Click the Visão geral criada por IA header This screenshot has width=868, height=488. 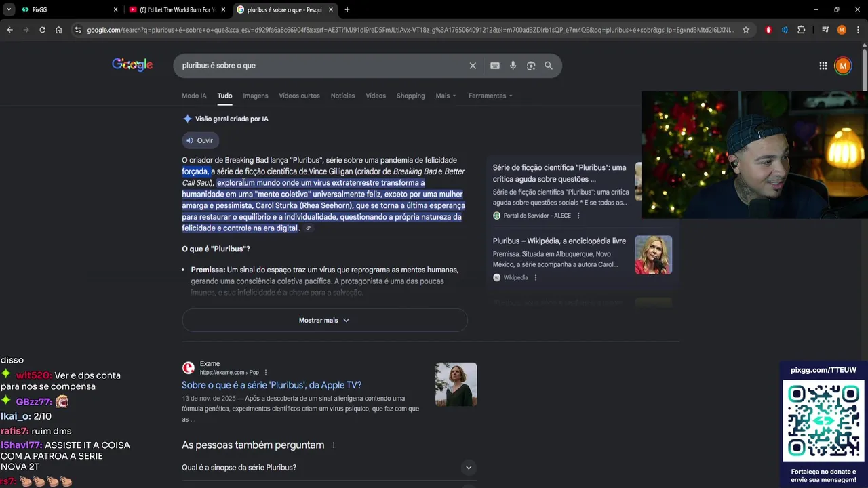tap(231, 119)
